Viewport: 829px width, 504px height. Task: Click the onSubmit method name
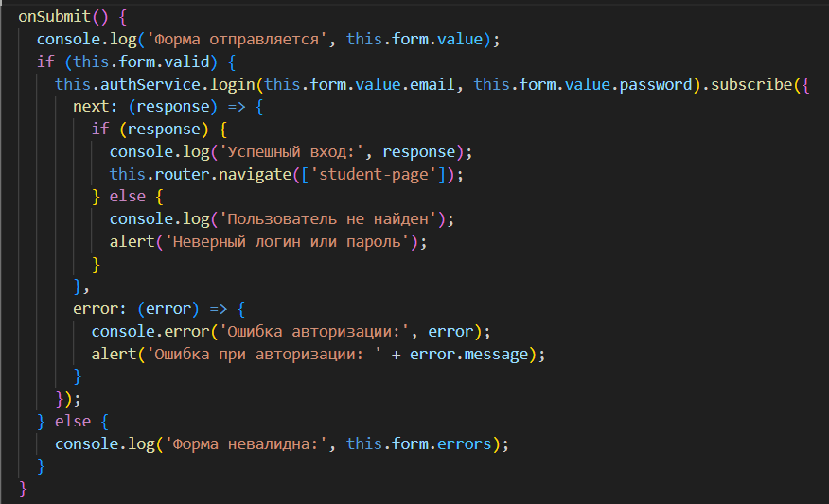(55, 17)
